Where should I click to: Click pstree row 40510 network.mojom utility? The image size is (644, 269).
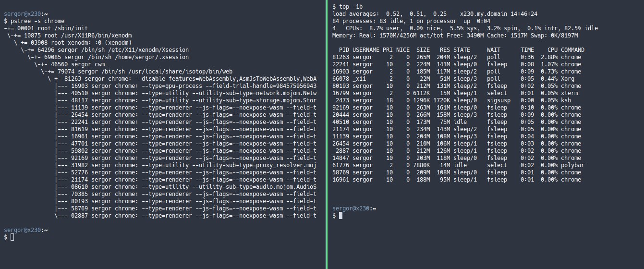(x=185, y=93)
